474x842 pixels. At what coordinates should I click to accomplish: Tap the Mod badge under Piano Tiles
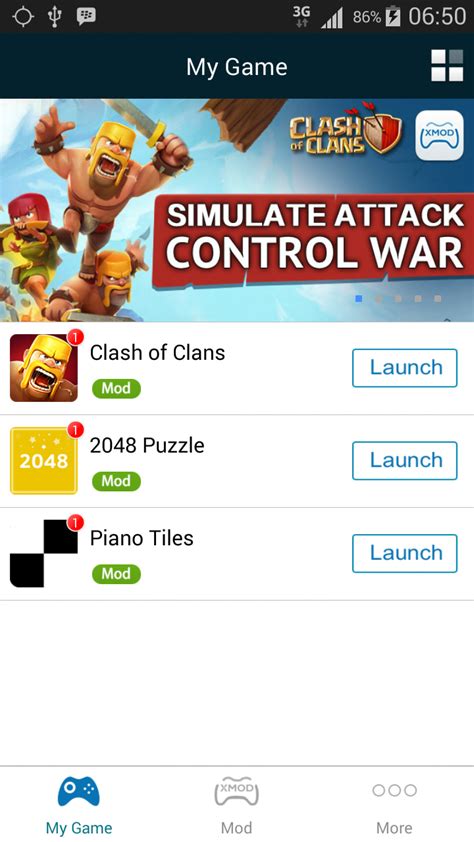coord(116,574)
